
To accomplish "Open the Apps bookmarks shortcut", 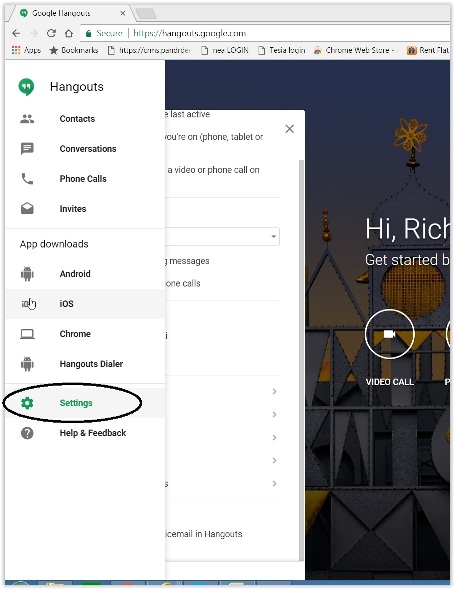I will point(26,50).
